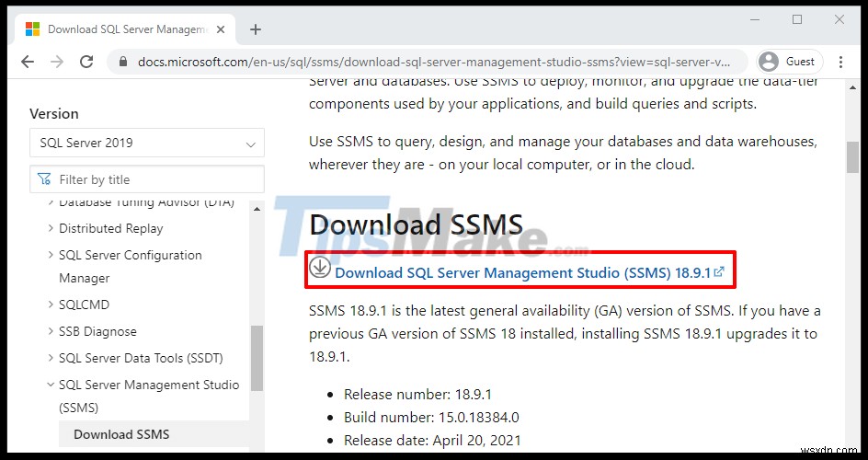Open Distributed Replay article

click(x=110, y=228)
